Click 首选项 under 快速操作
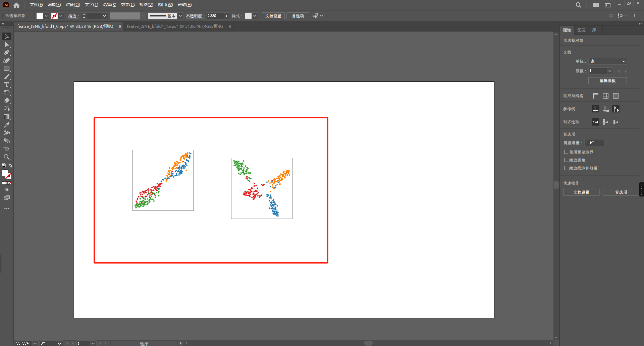The height and width of the screenshot is (346, 644). [621, 192]
